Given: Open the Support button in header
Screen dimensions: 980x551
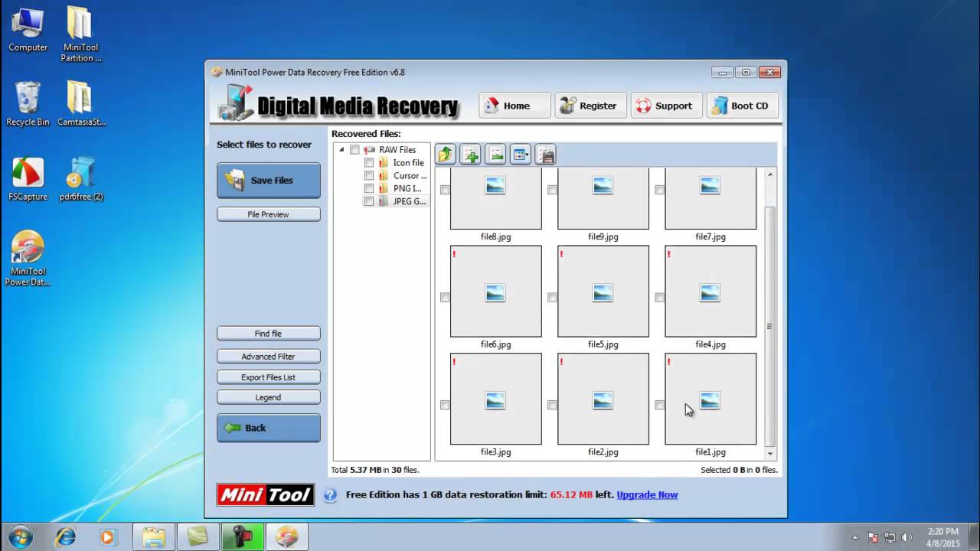Looking at the screenshot, I should click(666, 106).
